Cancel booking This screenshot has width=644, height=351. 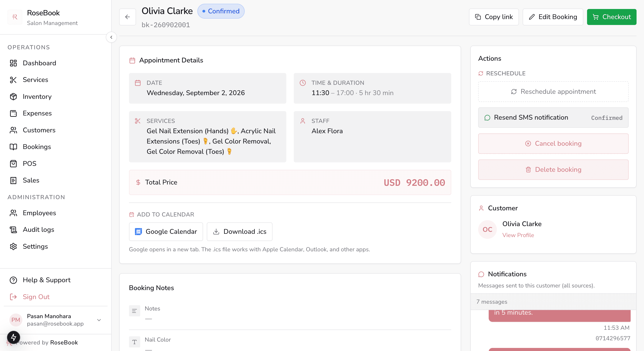pyautogui.click(x=553, y=144)
